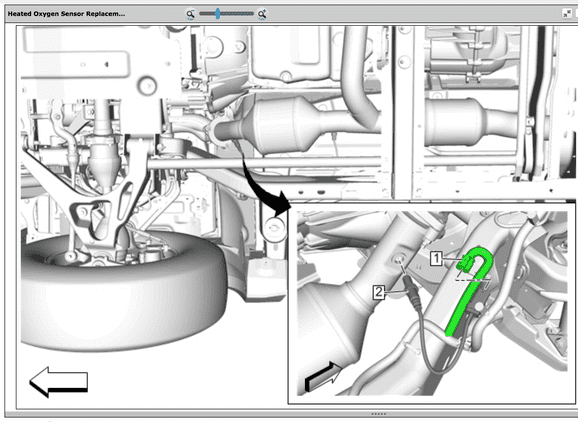
Task: Zoom out using the magnifier minus icon
Action: pyautogui.click(x=190, y=14)
